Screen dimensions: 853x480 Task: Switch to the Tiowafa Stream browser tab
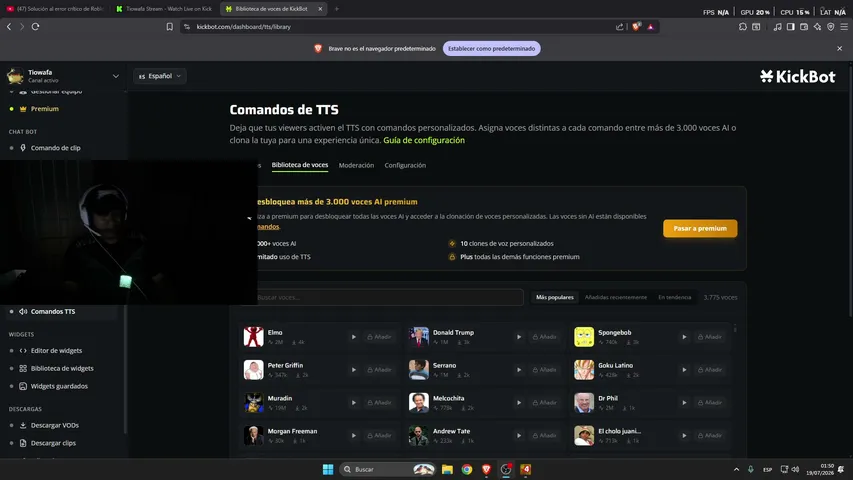click(x=164, y=9)
